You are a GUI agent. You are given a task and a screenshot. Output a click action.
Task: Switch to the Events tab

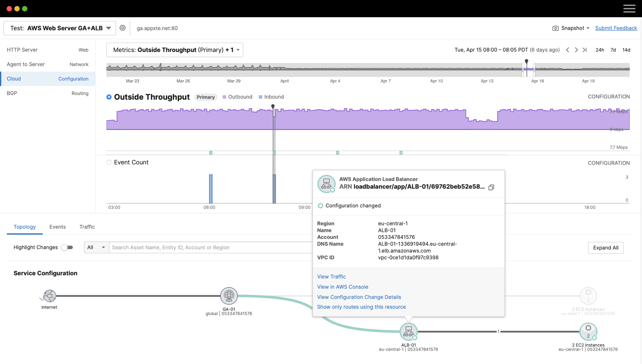pyautogui.click(x=58, y=227)
